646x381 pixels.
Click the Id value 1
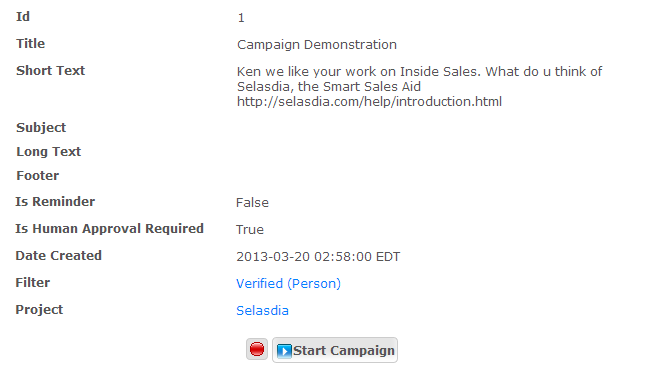pyautogui.click(x=241, y=18)
